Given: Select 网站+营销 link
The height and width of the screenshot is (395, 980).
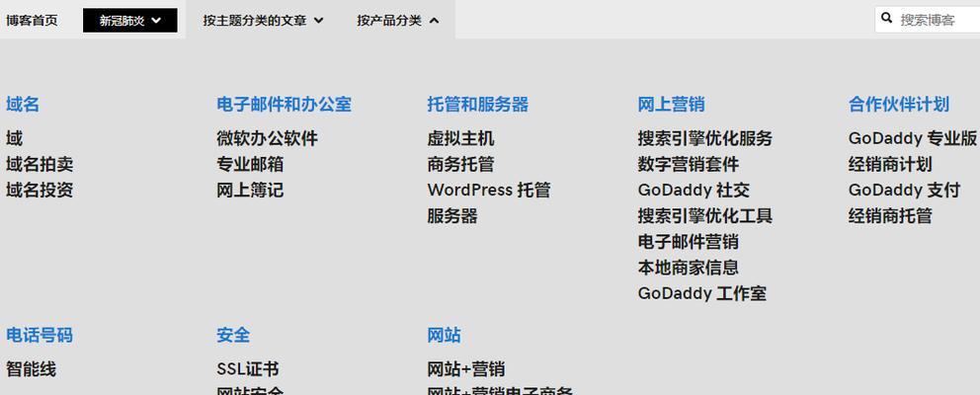Looking at the screenshot, I should [466, 369].
